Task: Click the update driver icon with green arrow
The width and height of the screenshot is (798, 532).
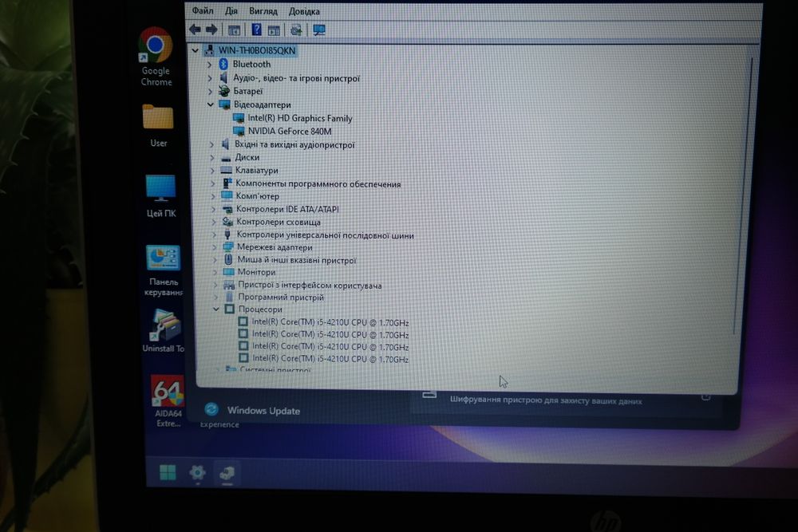Action: click(x=296, y=30)
